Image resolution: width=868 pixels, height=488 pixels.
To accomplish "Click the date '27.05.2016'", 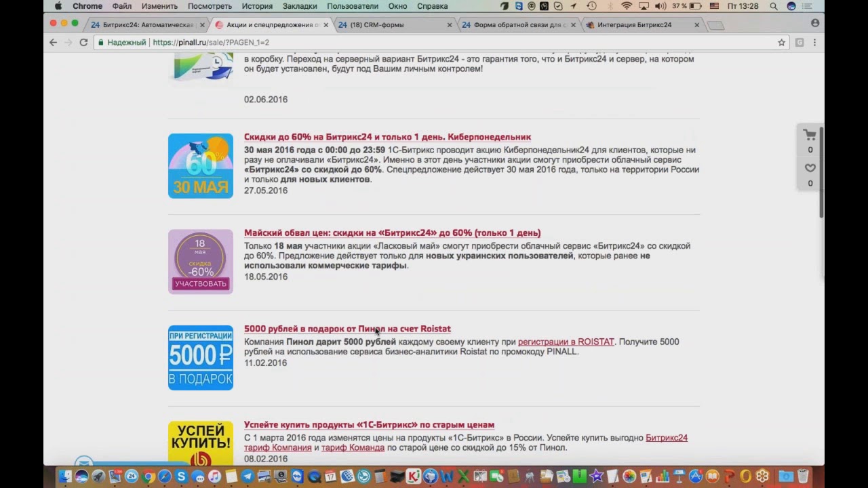I will click(x=266, y=190).
